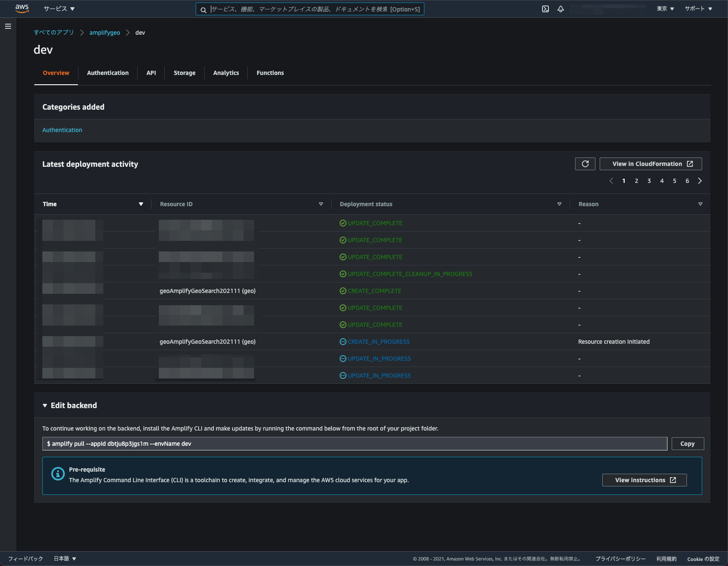Click the CREATE_IN_PROGRESS blue status icon
This screenshot has height=566, width=728.
pos(343,342)
